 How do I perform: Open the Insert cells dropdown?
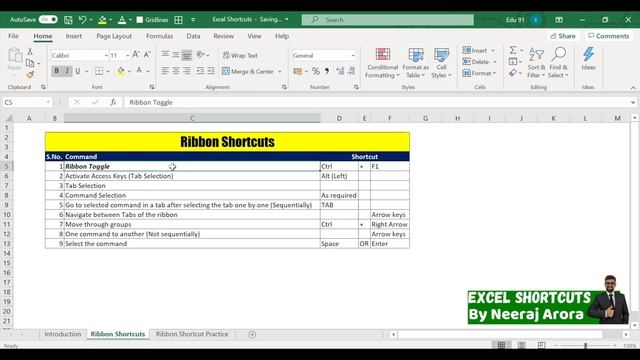pyautogui.click(x=493, y=51)
